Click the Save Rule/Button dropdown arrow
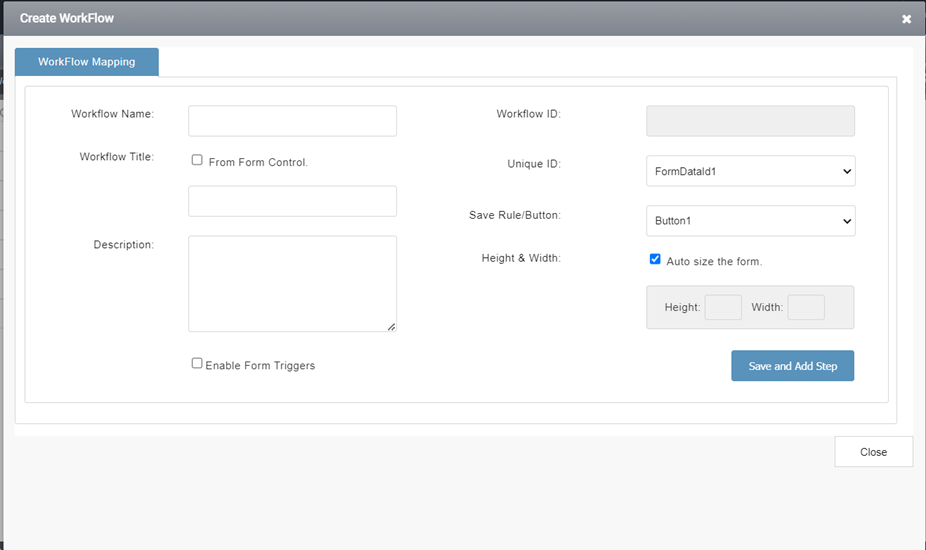This screenshot has height=550, width=926. point(846,221)
